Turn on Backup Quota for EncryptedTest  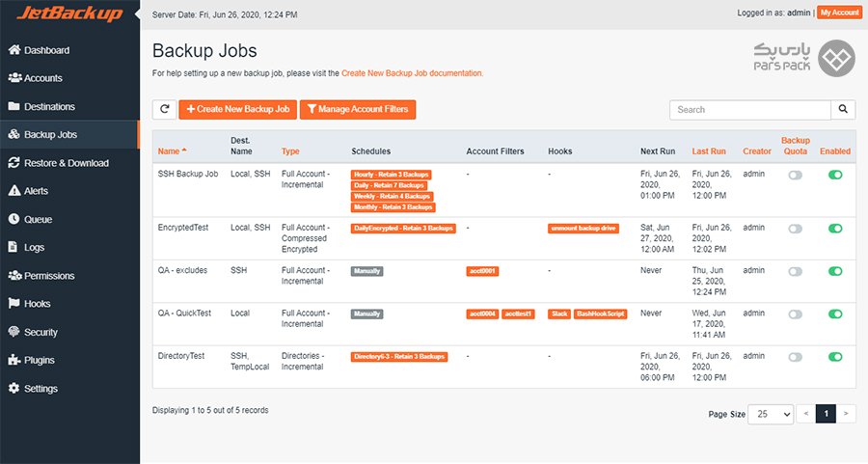click(x=795, y=229)
